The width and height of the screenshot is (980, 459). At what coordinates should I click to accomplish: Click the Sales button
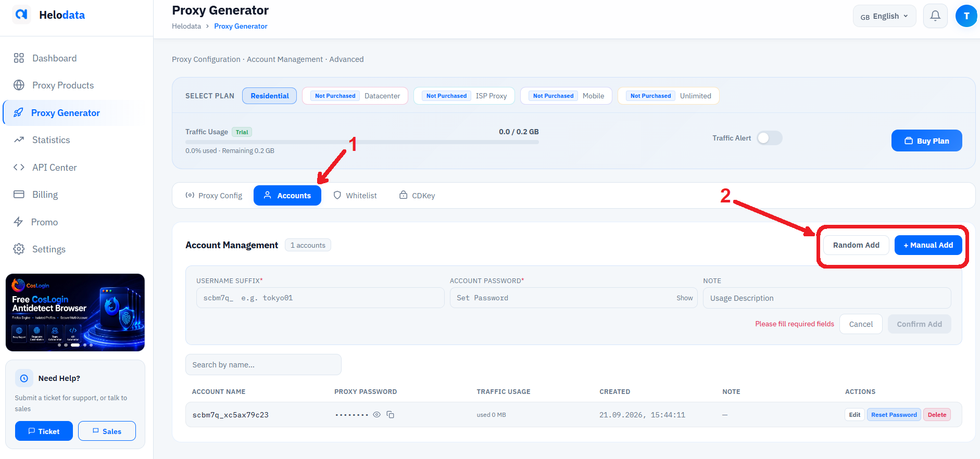[x=107, y=431]
